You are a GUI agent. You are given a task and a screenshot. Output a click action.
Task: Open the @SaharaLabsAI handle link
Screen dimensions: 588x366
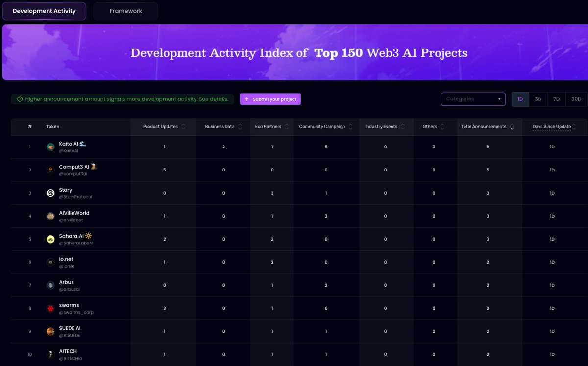[76, 243]
